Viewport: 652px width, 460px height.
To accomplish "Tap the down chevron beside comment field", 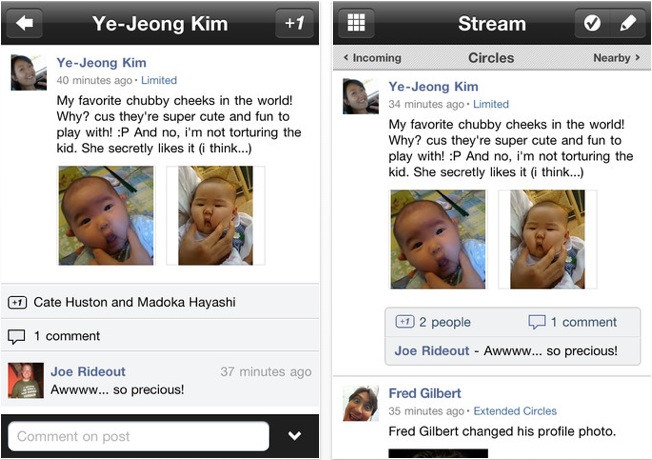I will coord(294,435).
